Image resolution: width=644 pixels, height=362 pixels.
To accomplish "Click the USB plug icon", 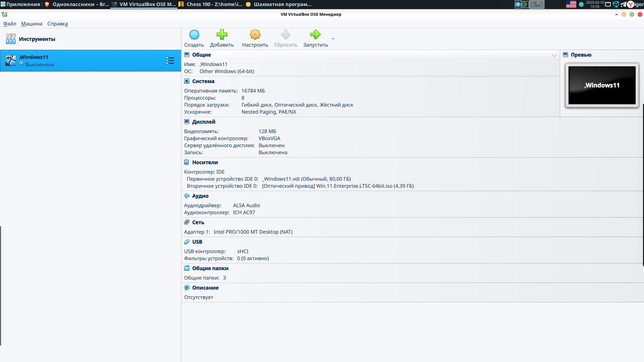I will coord(187,242).
